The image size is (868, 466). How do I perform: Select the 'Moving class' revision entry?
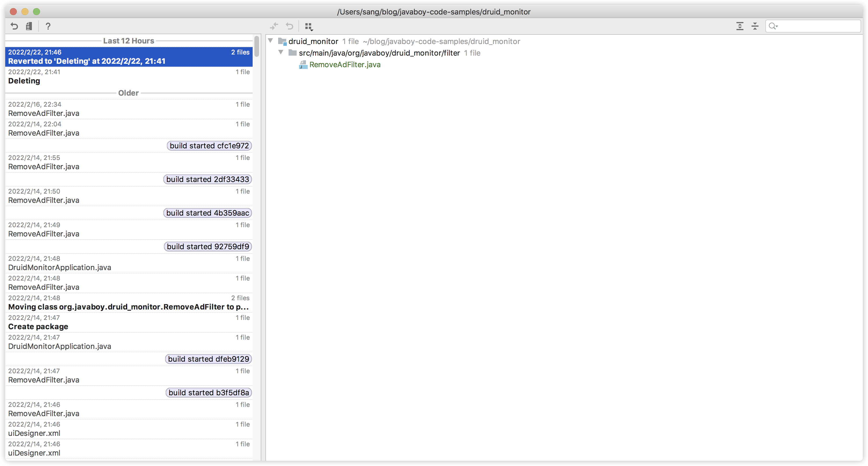pyautogui.click(x=129, y=303)
